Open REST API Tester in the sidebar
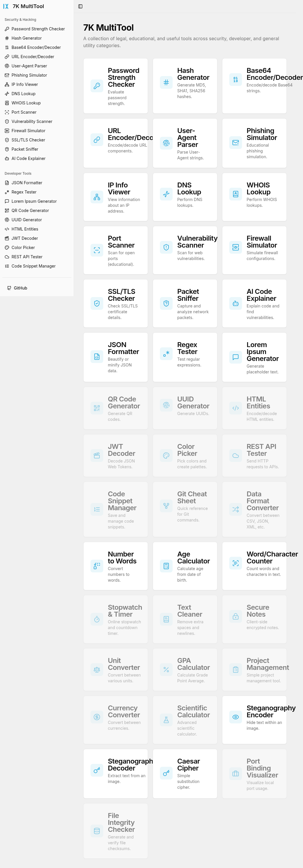This screenshot has width=303, height=868. 27,257
